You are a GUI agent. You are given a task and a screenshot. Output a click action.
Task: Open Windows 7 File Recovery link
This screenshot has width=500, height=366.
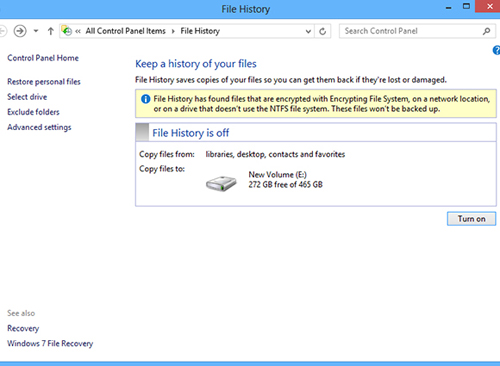point(50,343)
